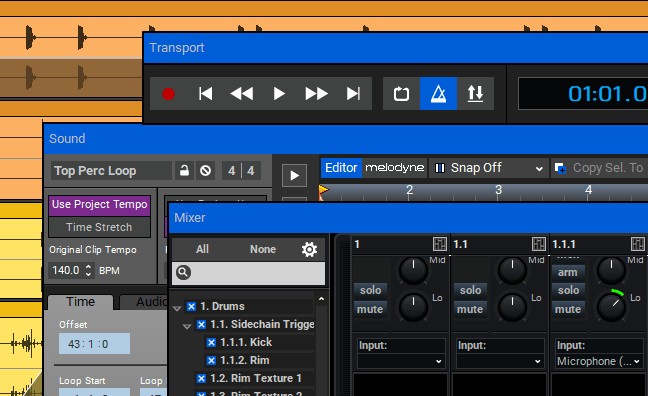Collapse the 1.1. Sidechain Trigger node
The image size is (648, 396).
coord(187,326)
